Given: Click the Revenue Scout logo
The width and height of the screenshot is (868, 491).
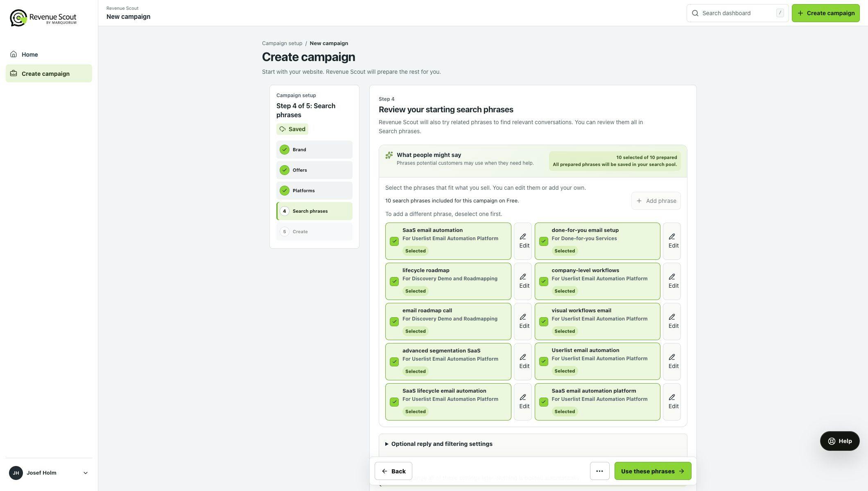Looking at the screenshot, I should point(43,18).
